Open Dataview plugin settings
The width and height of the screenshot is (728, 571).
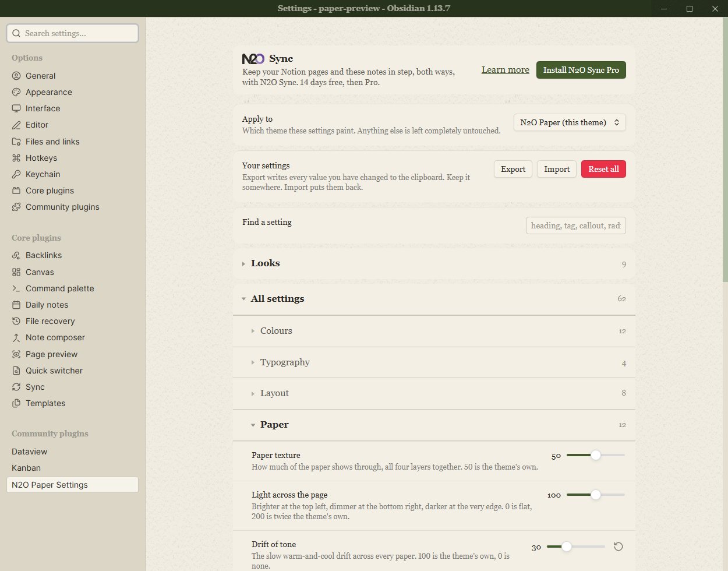tap(72, 452)
